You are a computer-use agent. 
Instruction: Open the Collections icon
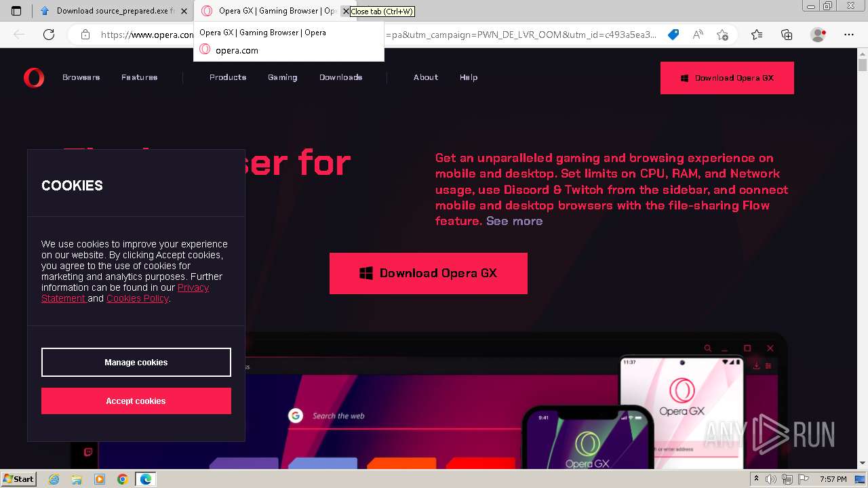coord(787,35)
